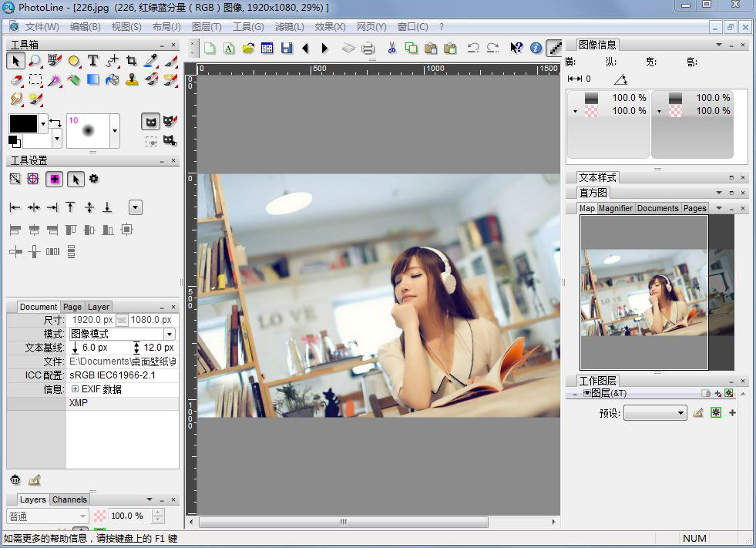Viewport: 756px width, 548px height.
Task: Click the context help cursor icon
Action: 516,48
